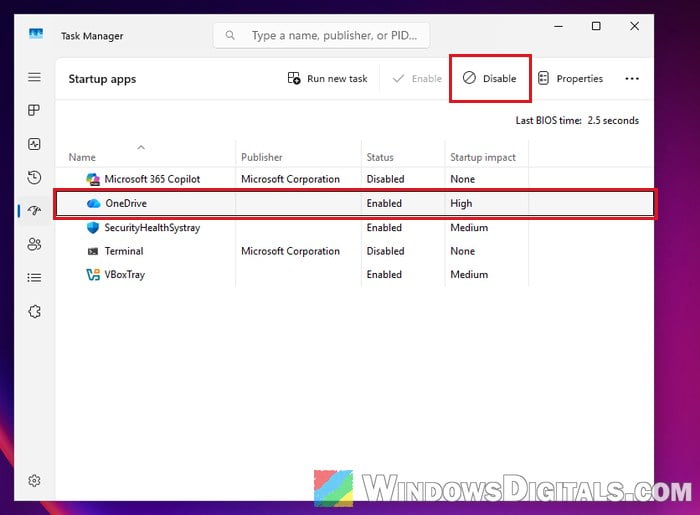This screenshot has width=700, height=515.
Task: Click the Task Manager app icon
Action: click(36, 33)
